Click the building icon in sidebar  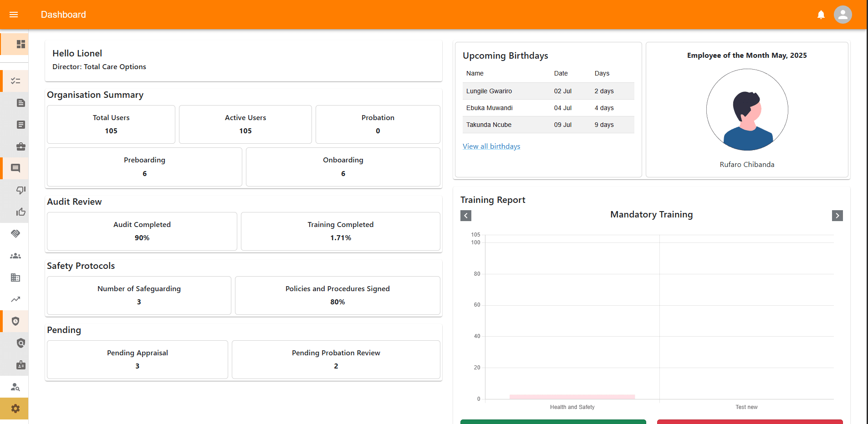point(15,278)
